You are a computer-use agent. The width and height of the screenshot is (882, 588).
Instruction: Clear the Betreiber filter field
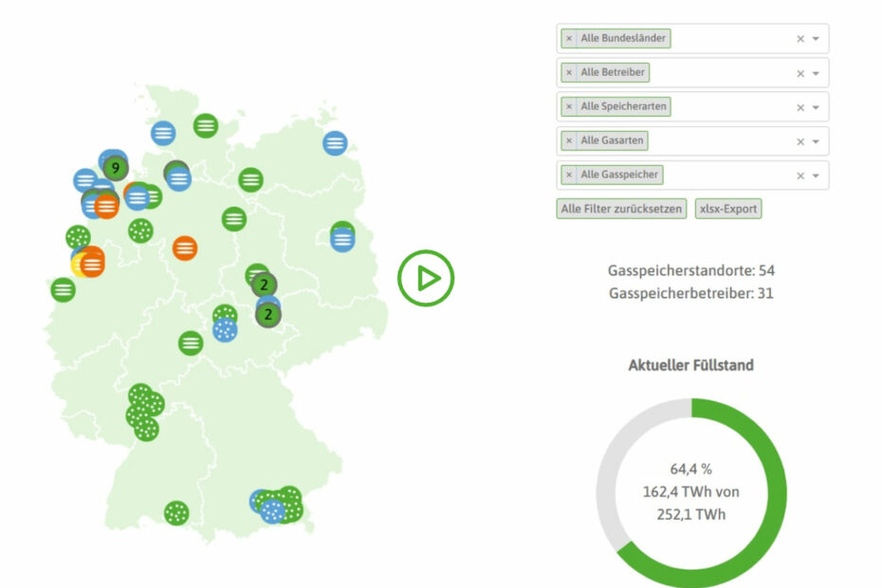(x=799, y=74)
